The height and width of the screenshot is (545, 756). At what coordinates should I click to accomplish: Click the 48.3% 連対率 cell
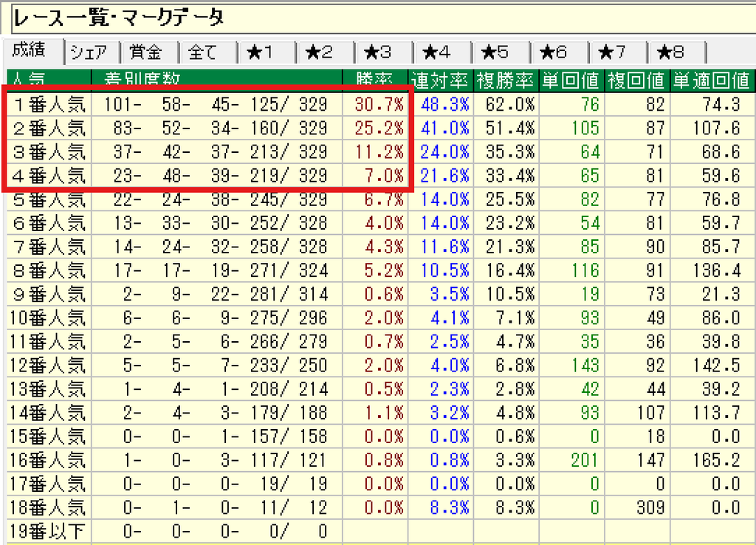(x=440, y=104)
